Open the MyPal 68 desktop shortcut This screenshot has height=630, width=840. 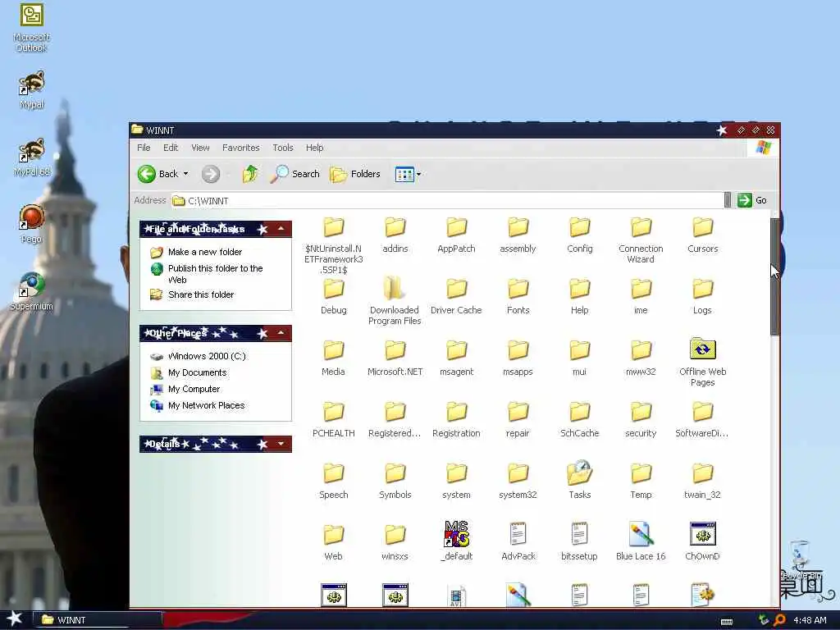coord(32,157)
